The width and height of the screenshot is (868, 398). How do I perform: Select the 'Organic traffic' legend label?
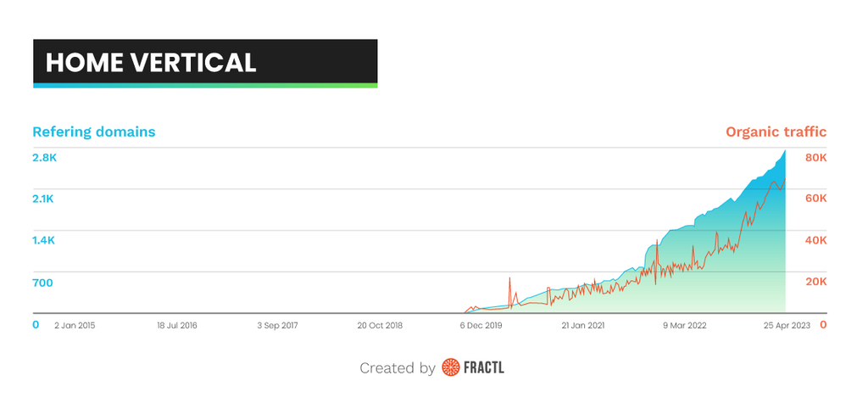(x=776, y=132)
